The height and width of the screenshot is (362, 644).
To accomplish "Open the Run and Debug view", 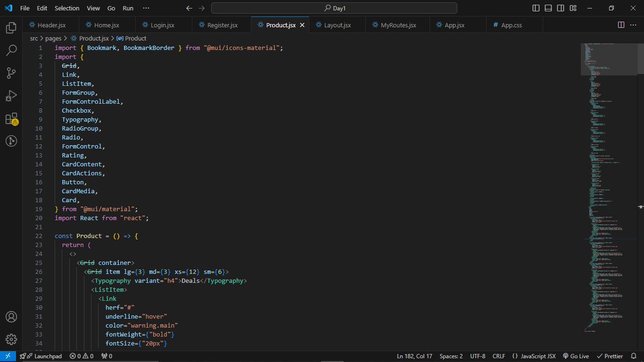I will (x=11, y=96).
